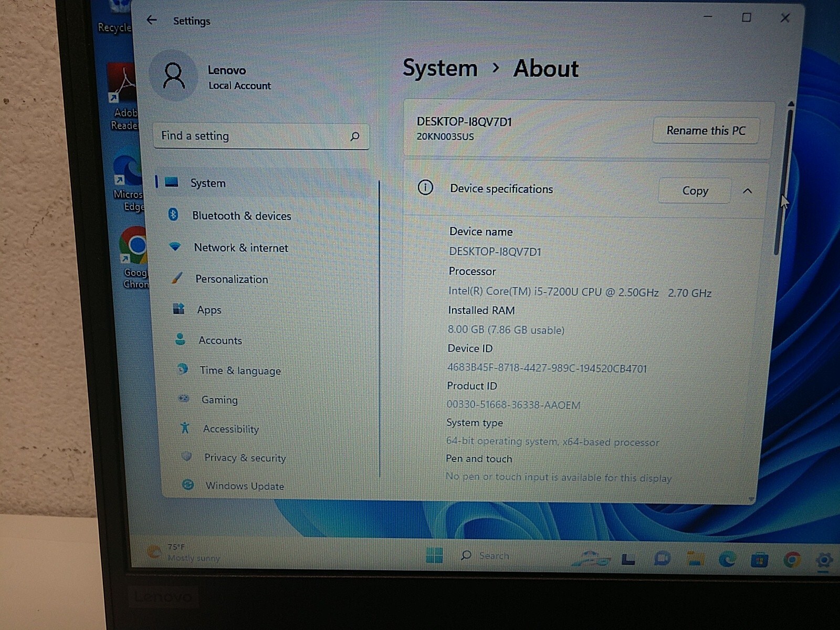Viewport: 840px width, 630px height.
Task: Open Time & language settings
Action: (240, 370)
